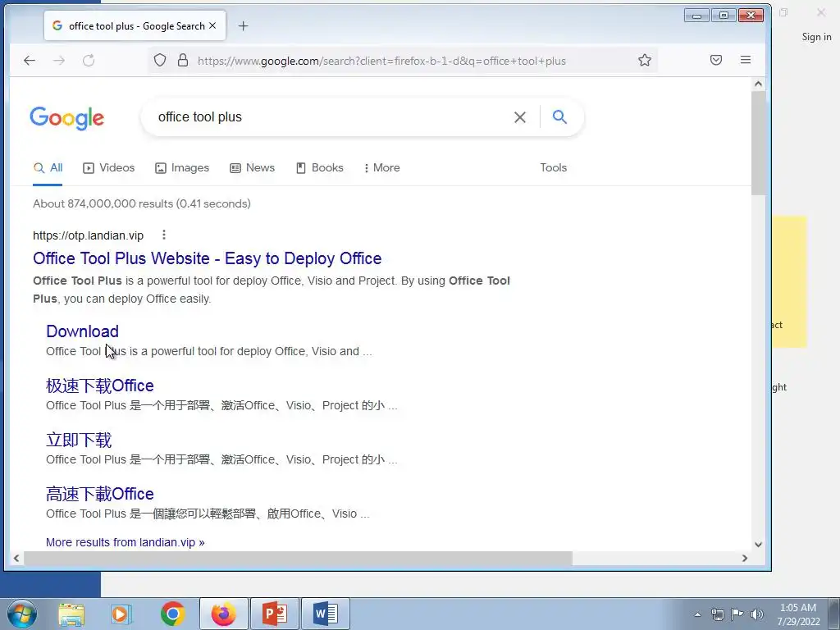
Task: Switch to Firefox taskbar button
Action: coord(223,614)
